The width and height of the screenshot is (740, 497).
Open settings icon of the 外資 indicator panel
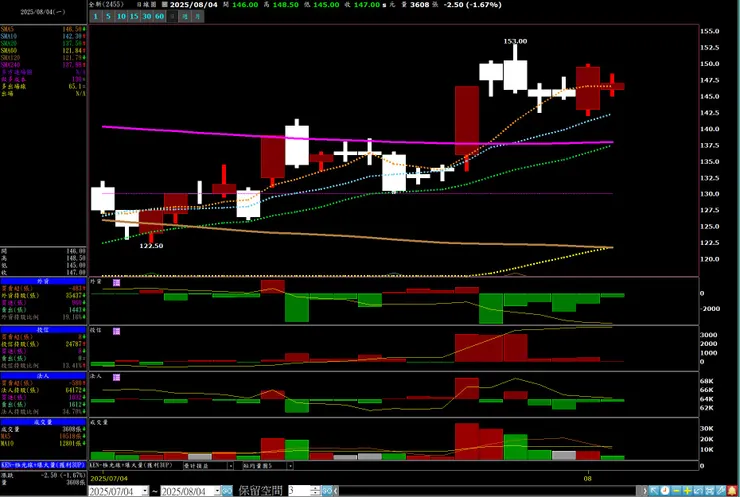click(117, 283)
